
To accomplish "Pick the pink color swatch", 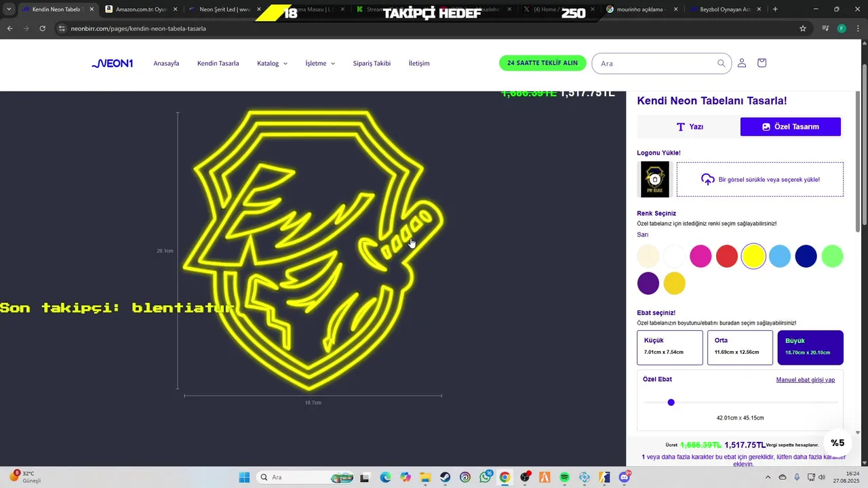I will click(x=701, y=256).
